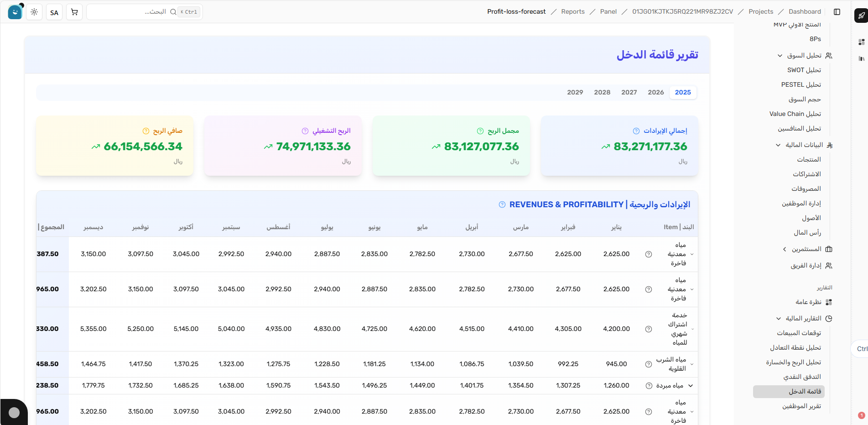
Task: Collapse the تحليل السوق section
Action: (x=780, y=55)
